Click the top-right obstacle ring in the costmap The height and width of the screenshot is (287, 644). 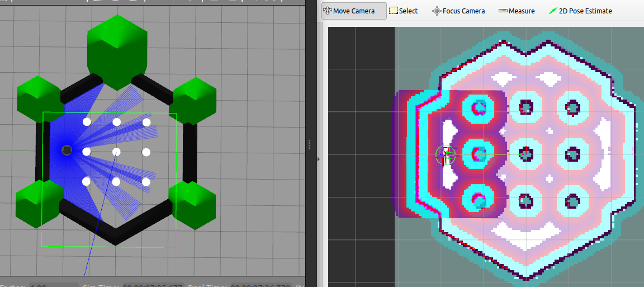click(572, 107)
